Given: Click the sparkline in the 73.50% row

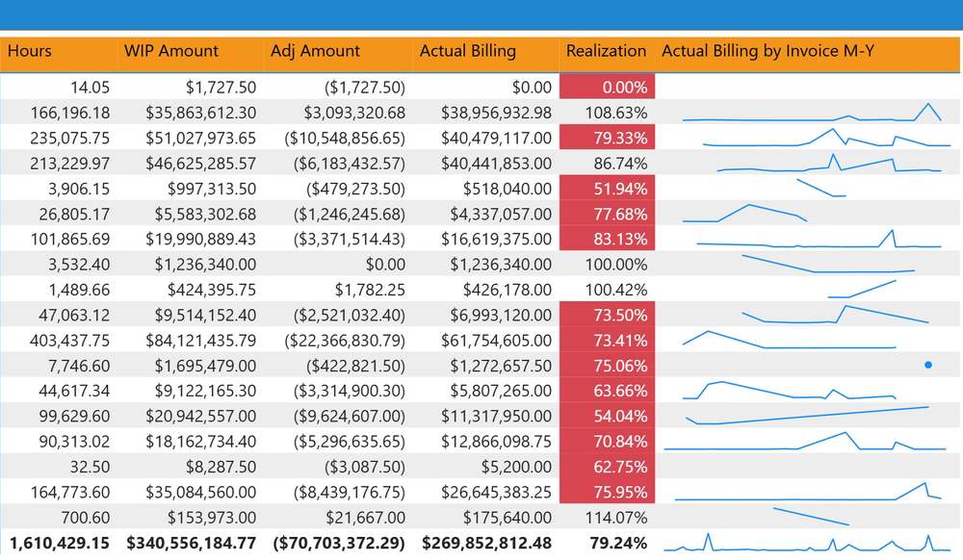Looking at the screenshot, I should tap(835, 314).
